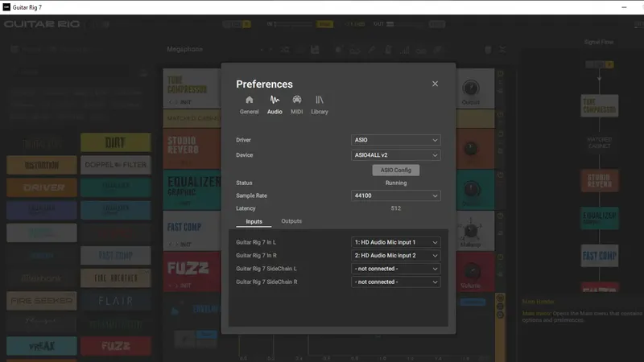Click the Megaphone preset name
Viewport: 644px width, 362px height.
pos(185,49)
